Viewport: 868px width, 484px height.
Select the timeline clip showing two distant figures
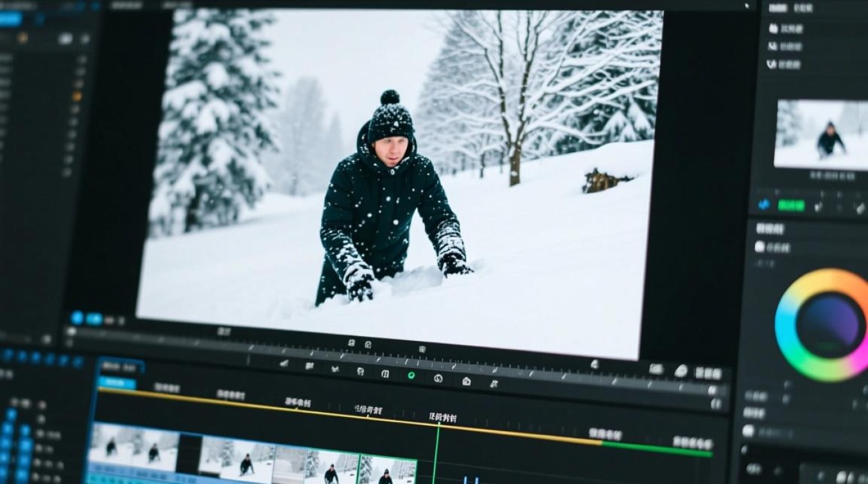(x=133, y=448)
